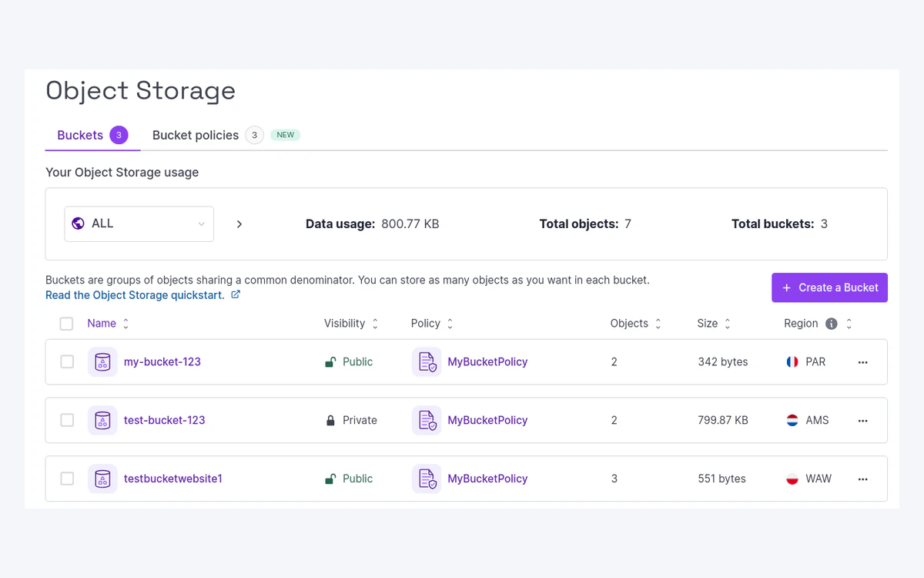Image resolution: width=924 pixels, height=578 pixels.
Task: Open the ALL region dropdown
Action: pos(139,224)
